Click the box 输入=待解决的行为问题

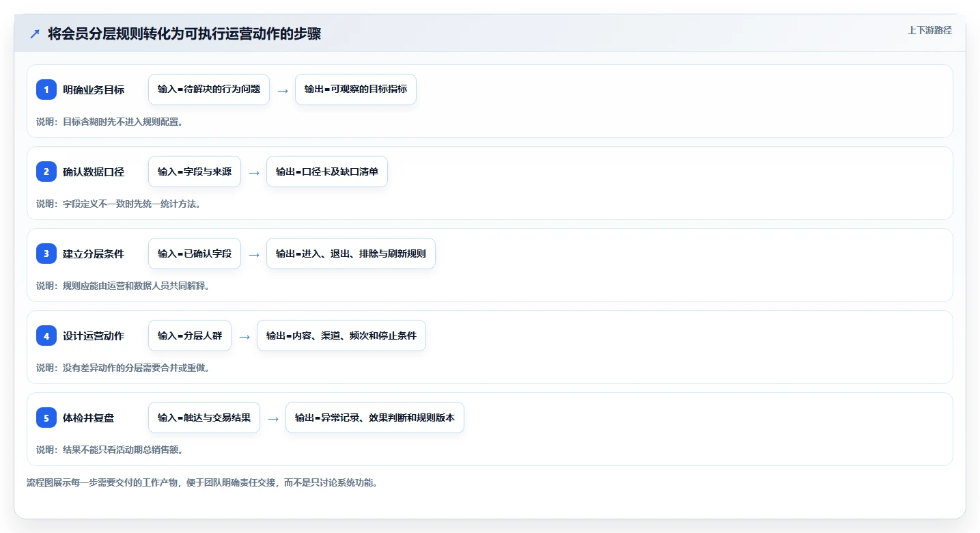pos(209,90)
